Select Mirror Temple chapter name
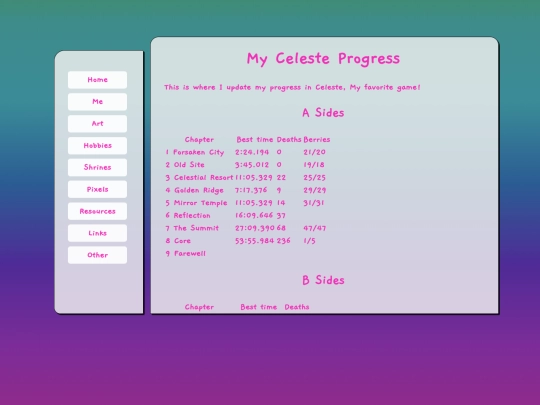 point(200,203)
